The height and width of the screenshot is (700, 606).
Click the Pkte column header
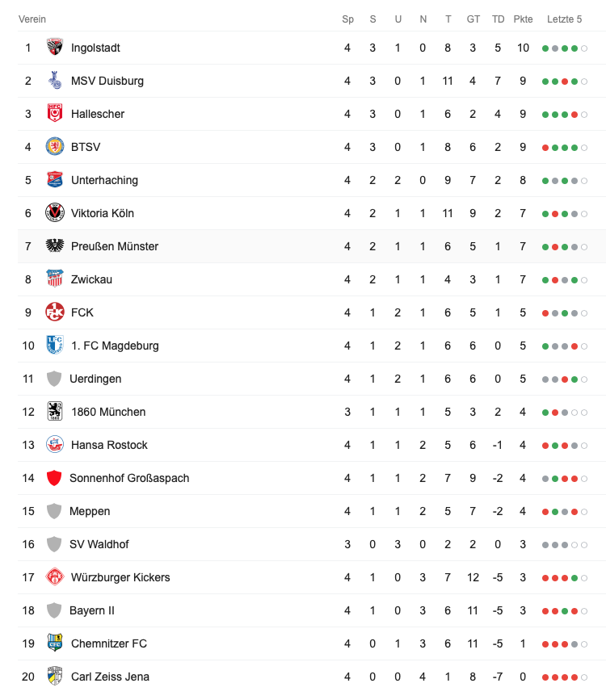pos(523,19)
